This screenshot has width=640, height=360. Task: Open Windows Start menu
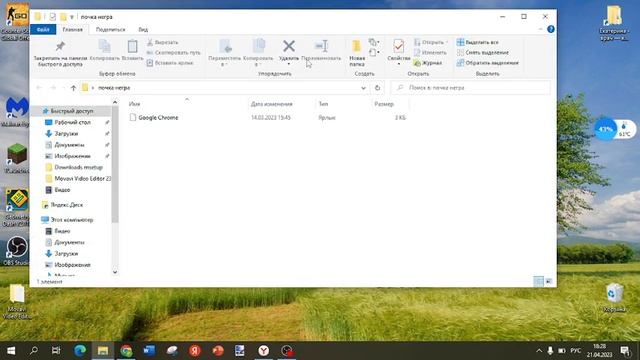point(11,351)
